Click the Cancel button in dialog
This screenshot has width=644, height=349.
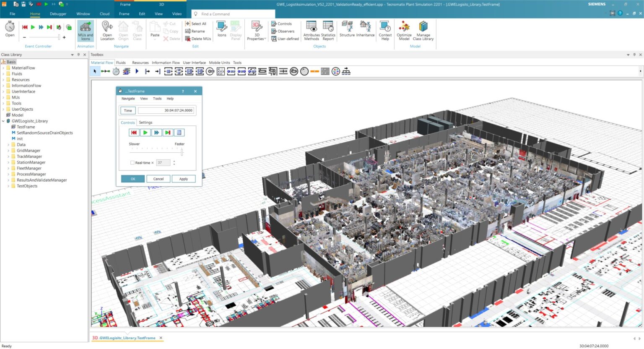(158, 179)
